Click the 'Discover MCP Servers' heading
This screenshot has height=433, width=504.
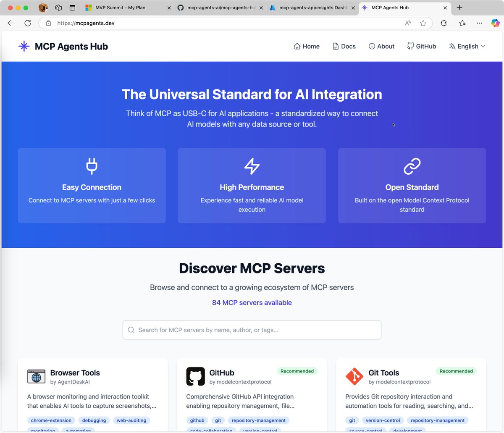coord(252,268)
